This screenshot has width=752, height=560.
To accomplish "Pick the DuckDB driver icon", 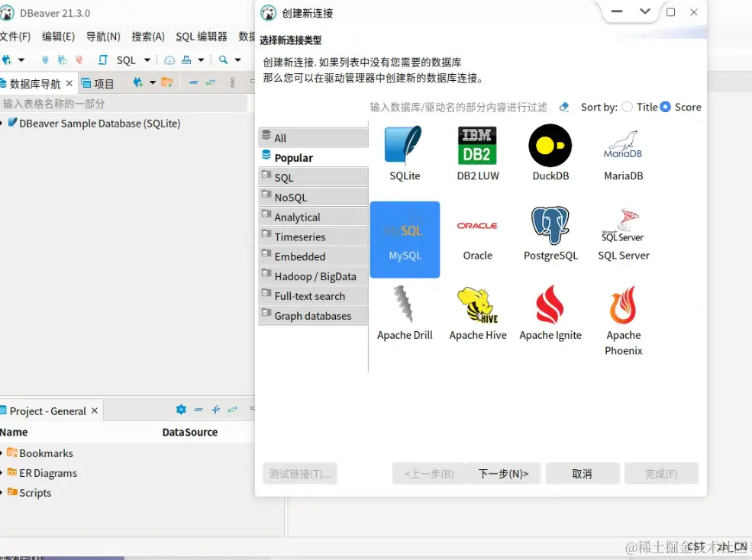I will tap(550, 153).
